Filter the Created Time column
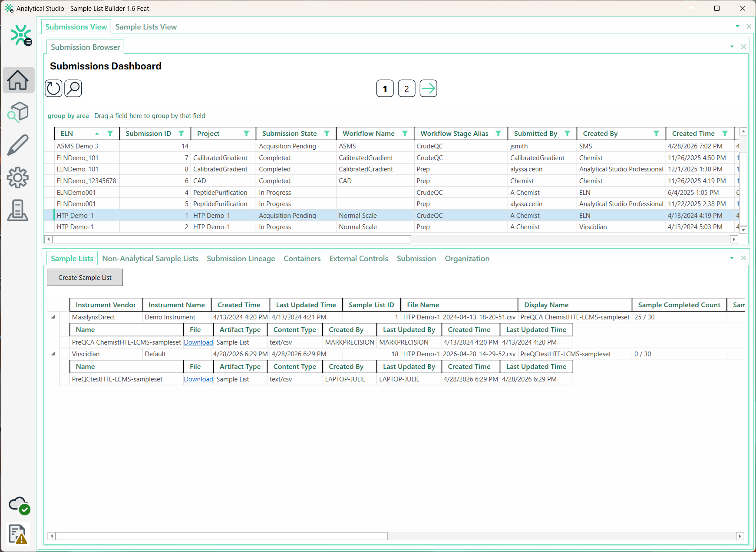This screenshot has width=756, height=552. coord(725,134)
